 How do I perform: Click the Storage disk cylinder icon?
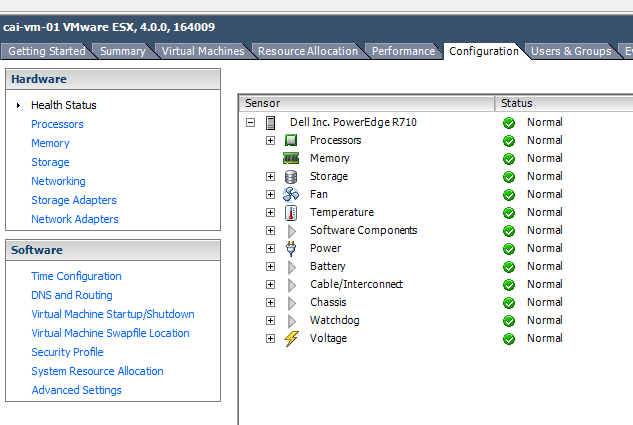291,177
